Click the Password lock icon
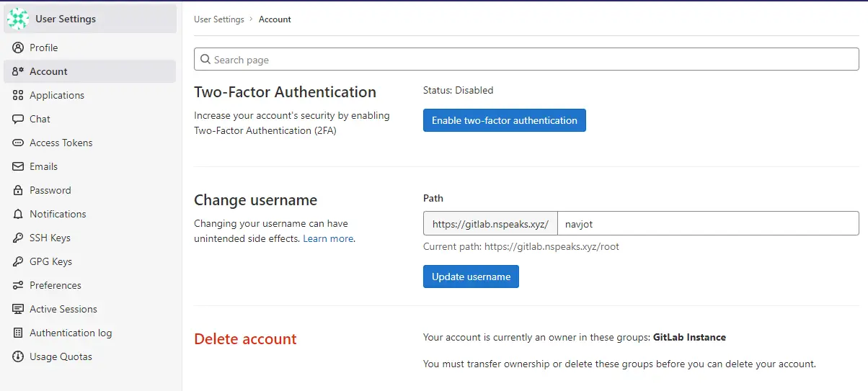 tap(17, 190)
